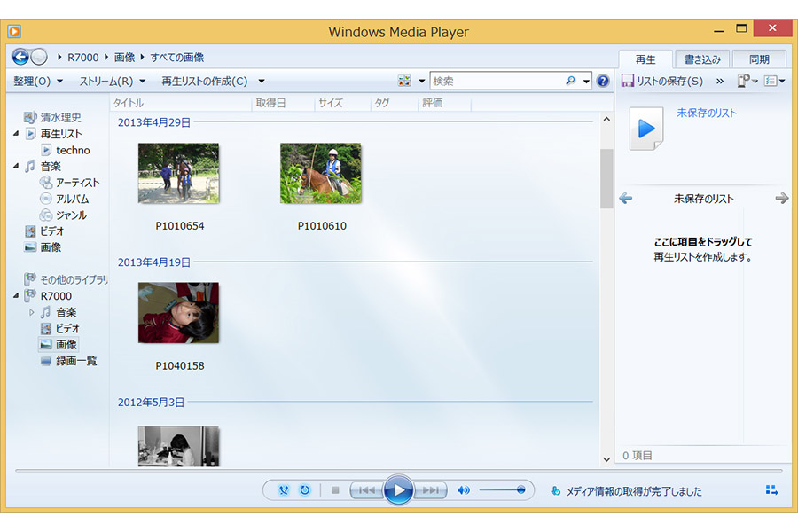Click the back navigation arrow

pos(20,57)
